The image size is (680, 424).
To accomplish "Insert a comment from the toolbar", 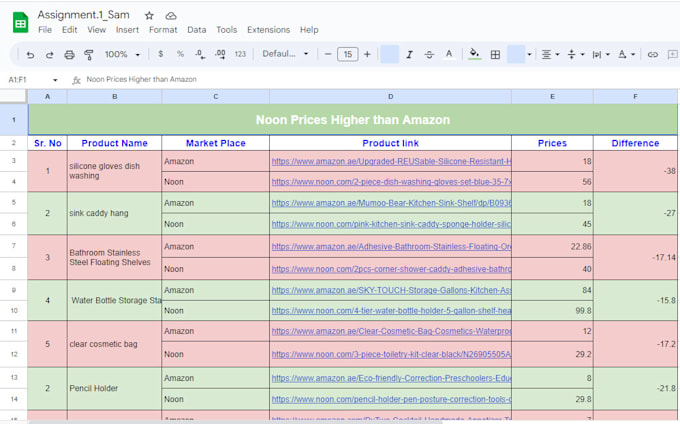I will point(673,55).
